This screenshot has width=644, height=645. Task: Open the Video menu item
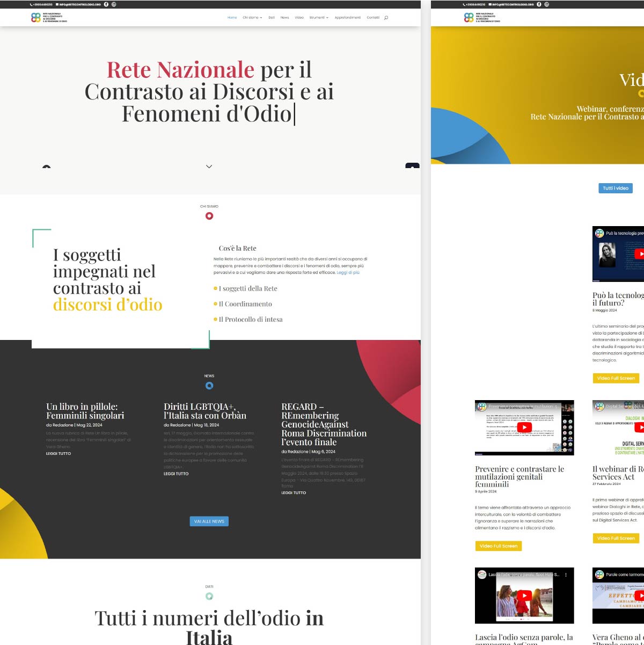(299, 18)
